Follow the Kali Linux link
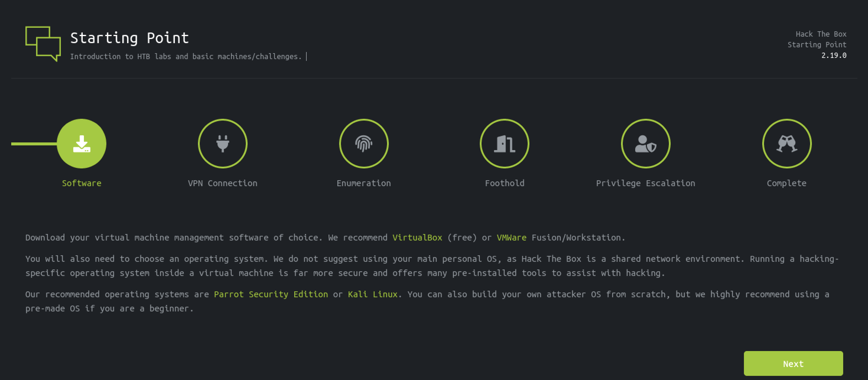The height and width of the screenshot is (380, 868). [x=373, y=294]
